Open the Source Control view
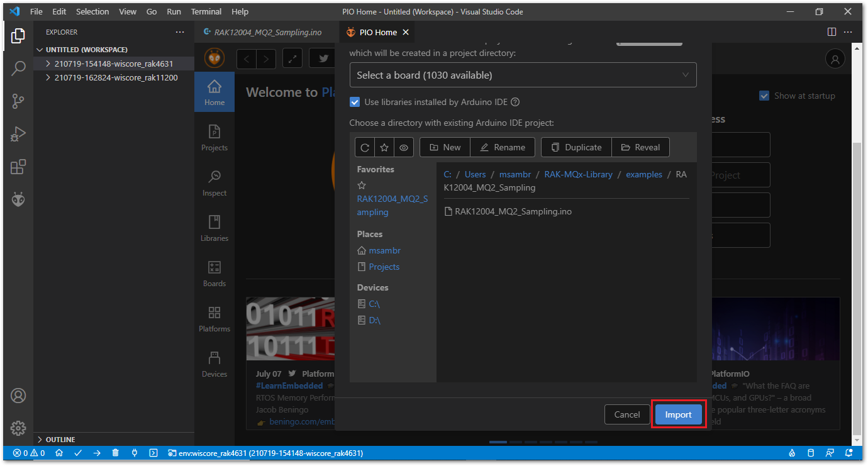 coord(18,101)
